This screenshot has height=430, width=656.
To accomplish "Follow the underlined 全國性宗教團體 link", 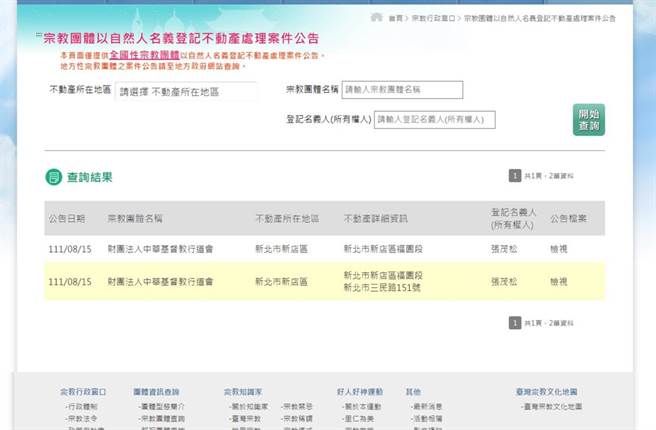I will click(x=144, y=55).
